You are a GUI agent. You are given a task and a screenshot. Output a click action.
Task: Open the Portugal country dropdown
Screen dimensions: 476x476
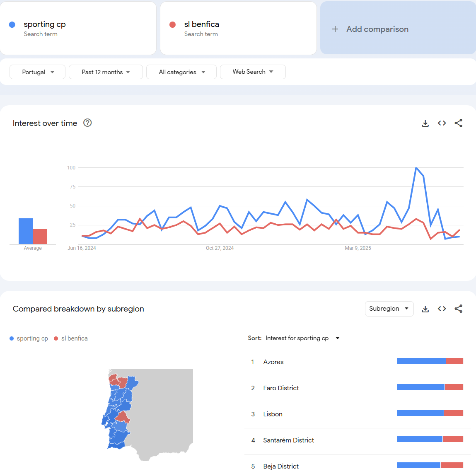click(x=38, y=72)
